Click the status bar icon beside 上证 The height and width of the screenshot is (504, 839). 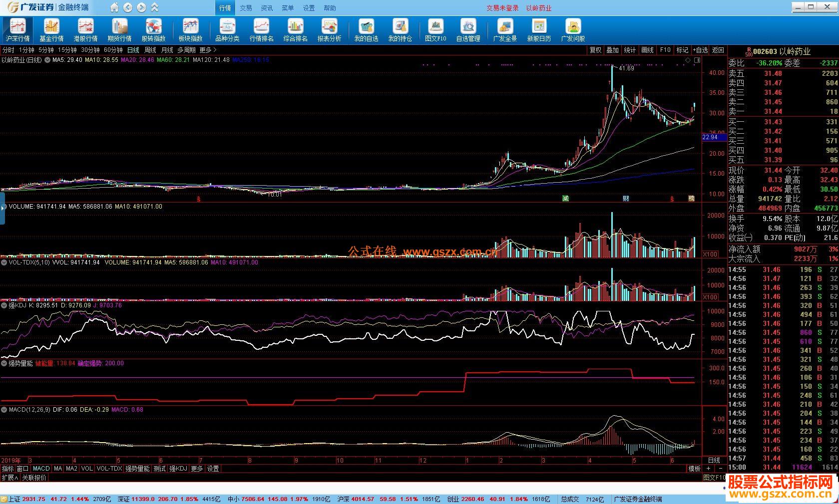tap(4, 499)
